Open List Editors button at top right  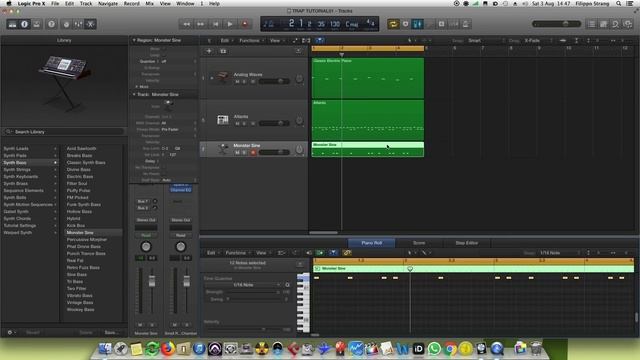click(591, 24)
